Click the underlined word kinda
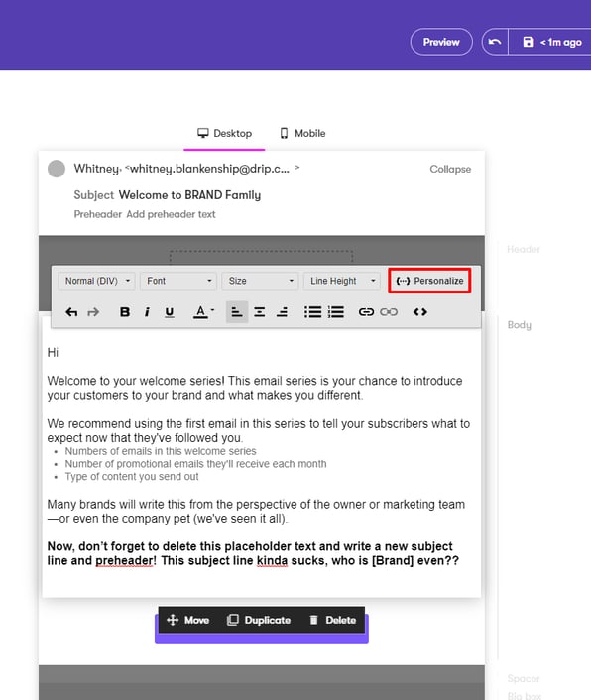Image resolution: width=591 pixels, height=700 pixels. [273, 561]
